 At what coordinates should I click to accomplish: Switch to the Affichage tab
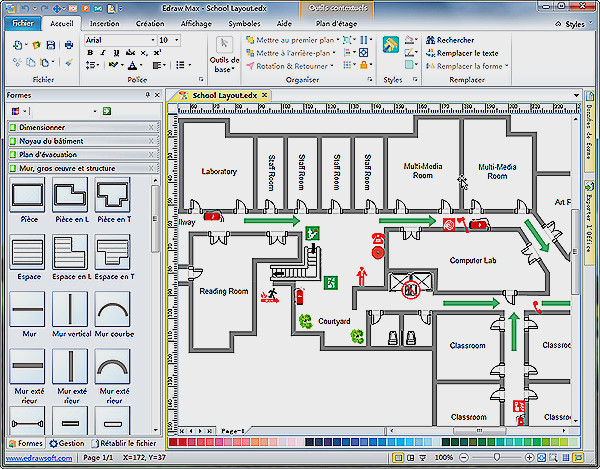point(196,23)
